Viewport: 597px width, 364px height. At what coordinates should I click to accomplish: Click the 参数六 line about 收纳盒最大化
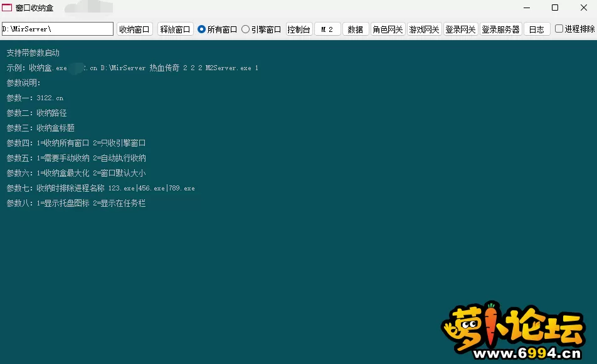pos(76,173)
